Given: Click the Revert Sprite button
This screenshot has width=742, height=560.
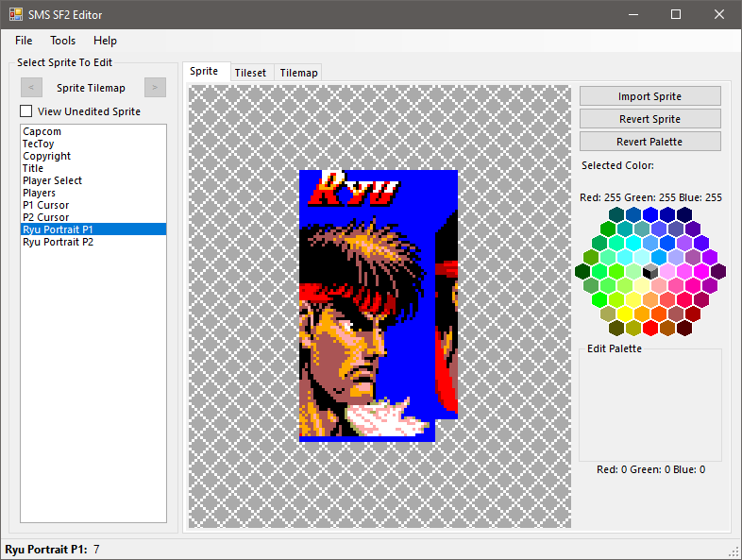Looking at the screenshot, I should (x=649, y=119).
